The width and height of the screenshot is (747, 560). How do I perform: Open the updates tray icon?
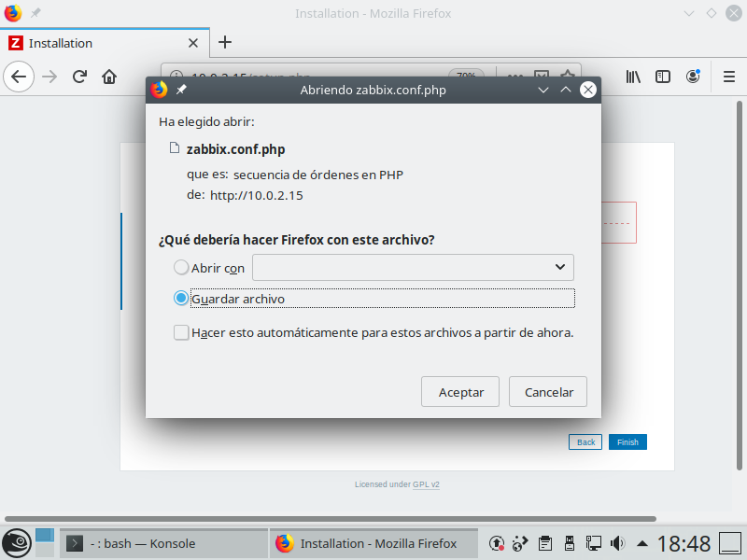[497, 543]
